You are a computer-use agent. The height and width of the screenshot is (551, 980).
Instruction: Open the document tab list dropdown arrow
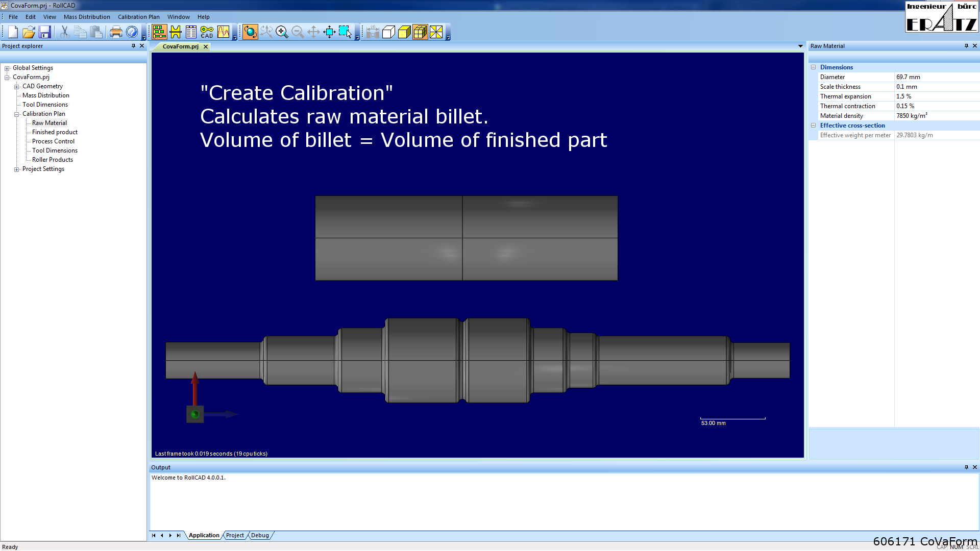[x=800, y=46]
